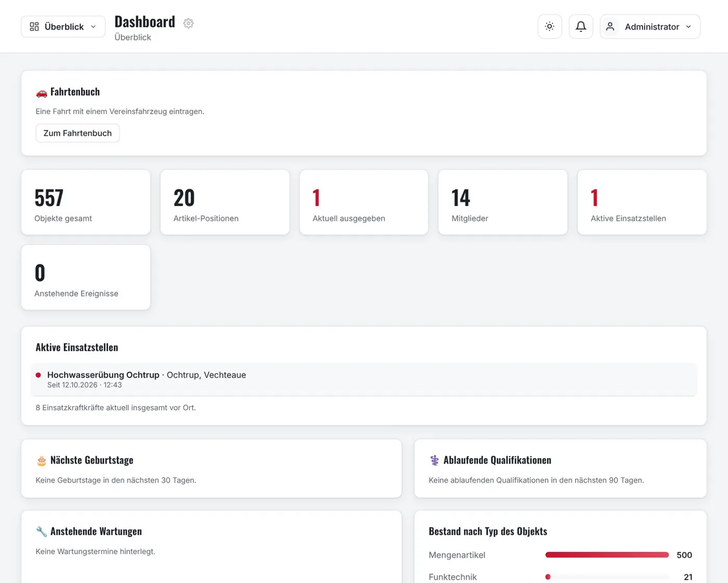Open dashboard settings gear icon
The height and width of the screenshot is (583, 728).
(x=188, y=23)
